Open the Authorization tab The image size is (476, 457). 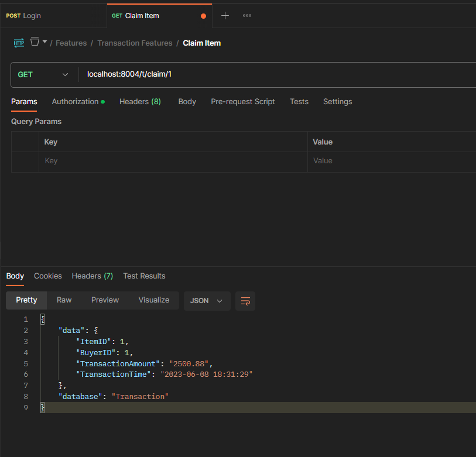tap(75, 102)
